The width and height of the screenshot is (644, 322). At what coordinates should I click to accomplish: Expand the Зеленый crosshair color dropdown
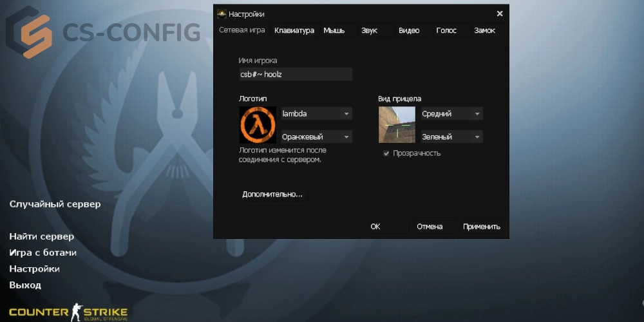point(452,137)
